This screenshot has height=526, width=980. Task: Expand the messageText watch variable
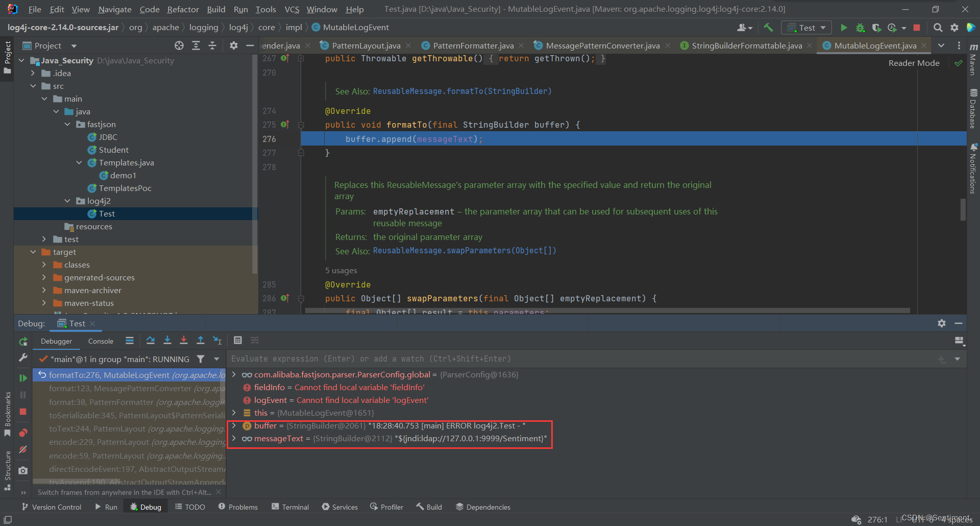(234, 438)
